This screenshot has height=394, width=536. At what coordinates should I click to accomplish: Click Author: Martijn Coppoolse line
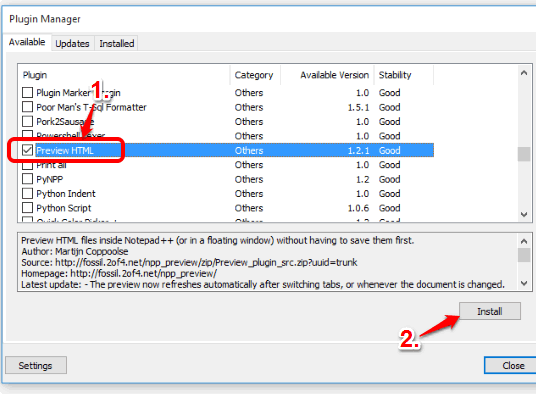(75, 252)
